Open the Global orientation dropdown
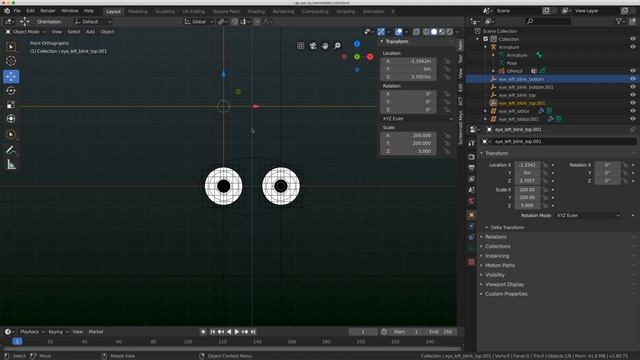The width and height of the screenshot is (640, 360). [x=199, y=22]
